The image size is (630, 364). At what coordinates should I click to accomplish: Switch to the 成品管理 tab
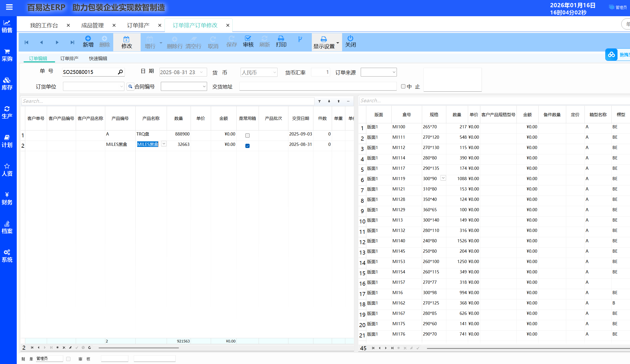pyautogui.click(x=92, y=26)
